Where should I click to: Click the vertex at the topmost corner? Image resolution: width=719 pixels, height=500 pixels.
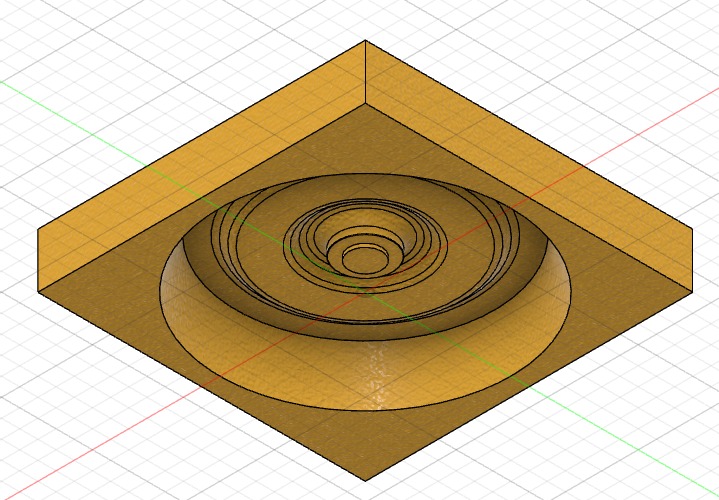point(365,41)
